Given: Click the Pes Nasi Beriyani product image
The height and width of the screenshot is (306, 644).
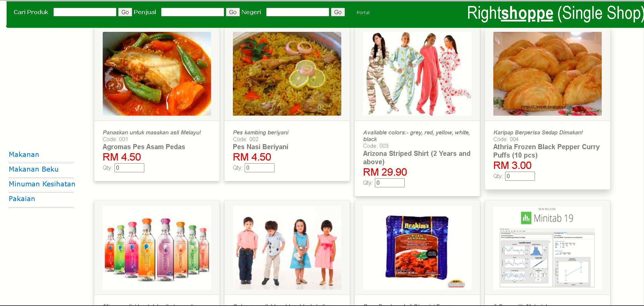Looking at the screenshot, I should click(287, 74).
